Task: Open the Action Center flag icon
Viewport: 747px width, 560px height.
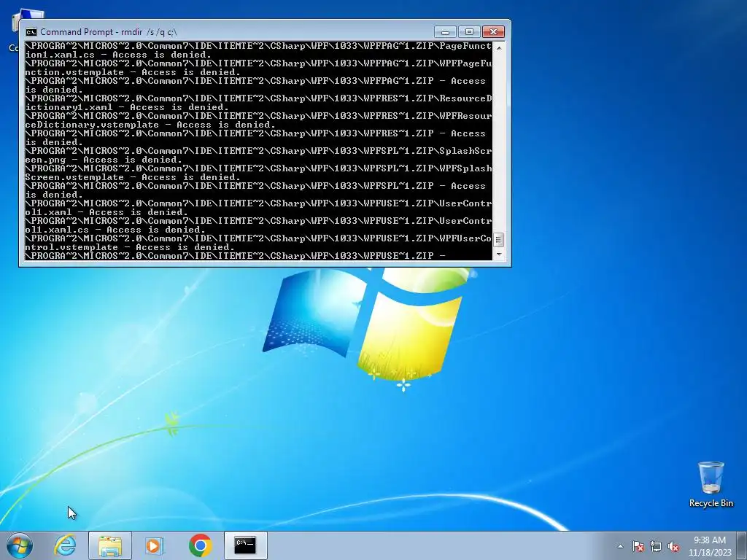Action: coord(638,546)
